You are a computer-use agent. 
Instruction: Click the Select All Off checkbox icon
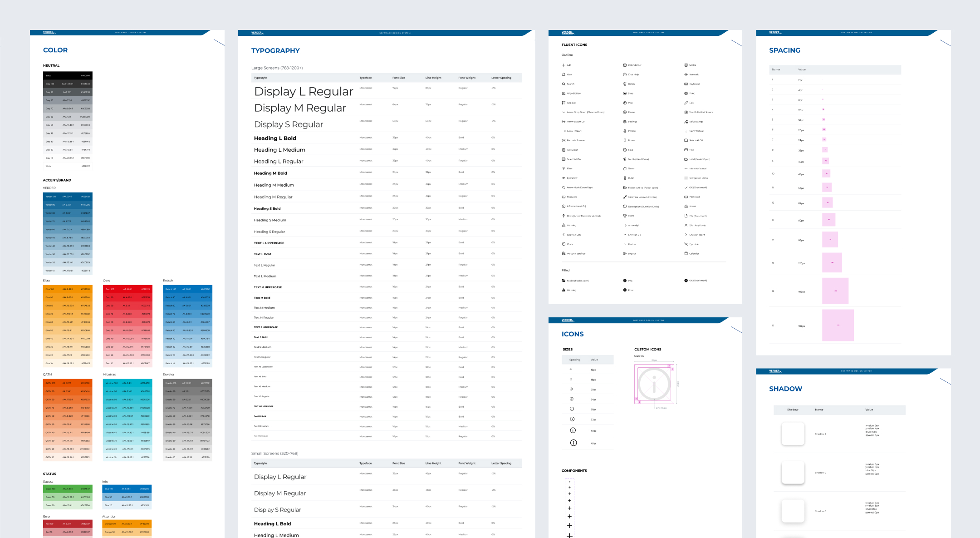pos(686,140)
